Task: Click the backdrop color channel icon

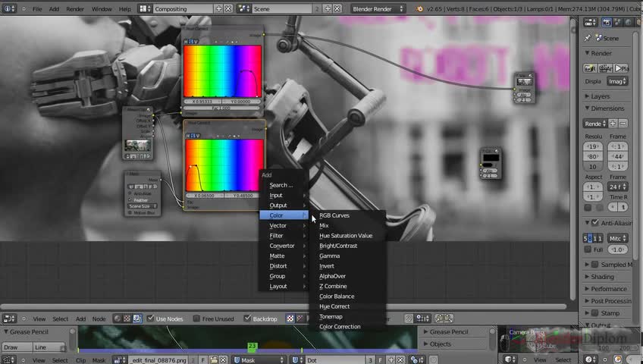Action: pos(300,318)
